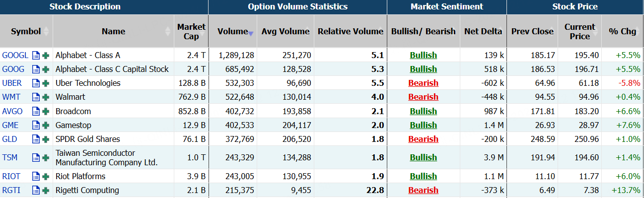Click the % Chg column header

tap(622, 31)
